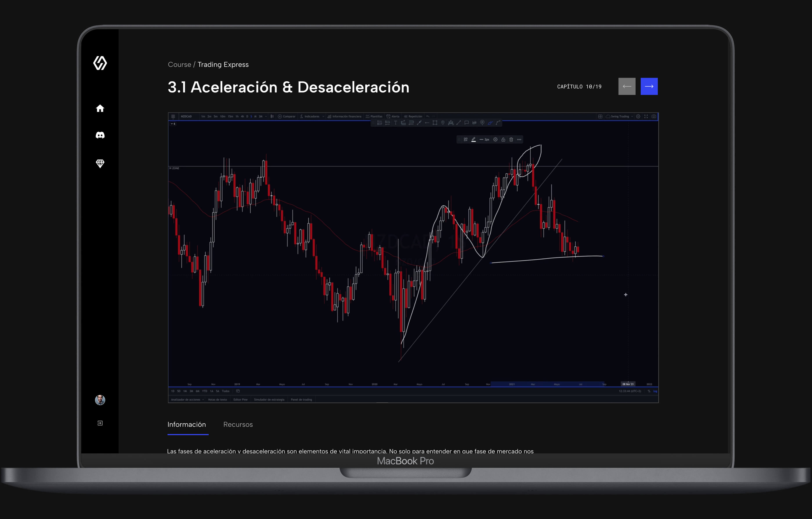The height and width of the screenshot is (519, 812).
Task: Open the Swing Trading layout dropdown
Action: (x=620, y=117)
